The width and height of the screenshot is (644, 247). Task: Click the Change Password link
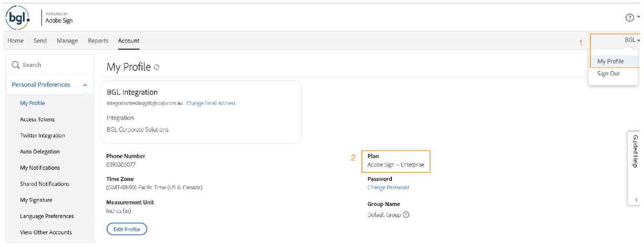388,188
